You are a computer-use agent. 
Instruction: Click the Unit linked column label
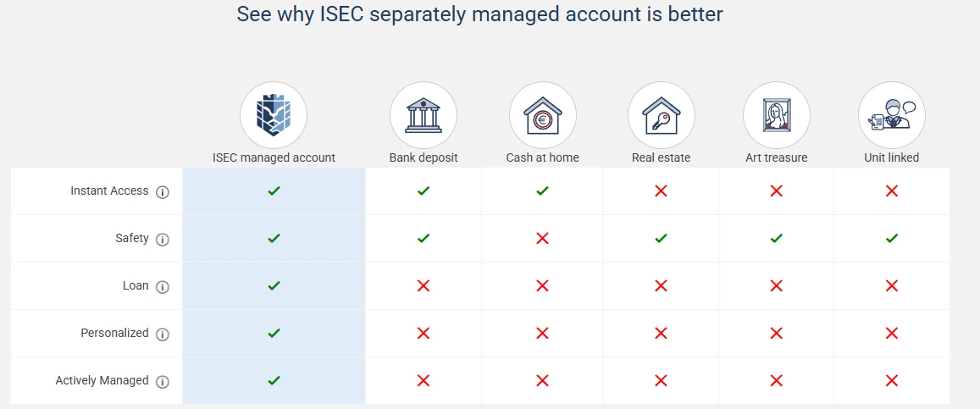click(892, 158)
